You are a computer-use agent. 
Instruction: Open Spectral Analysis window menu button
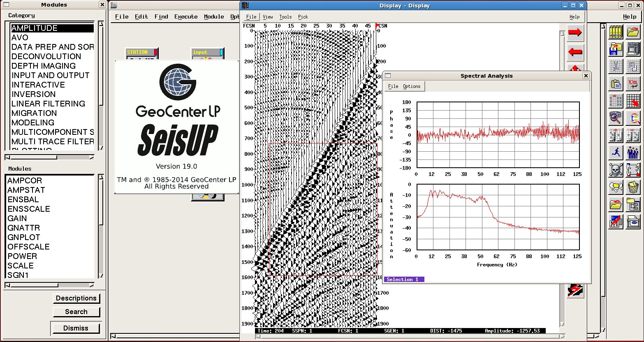point(387,76)
